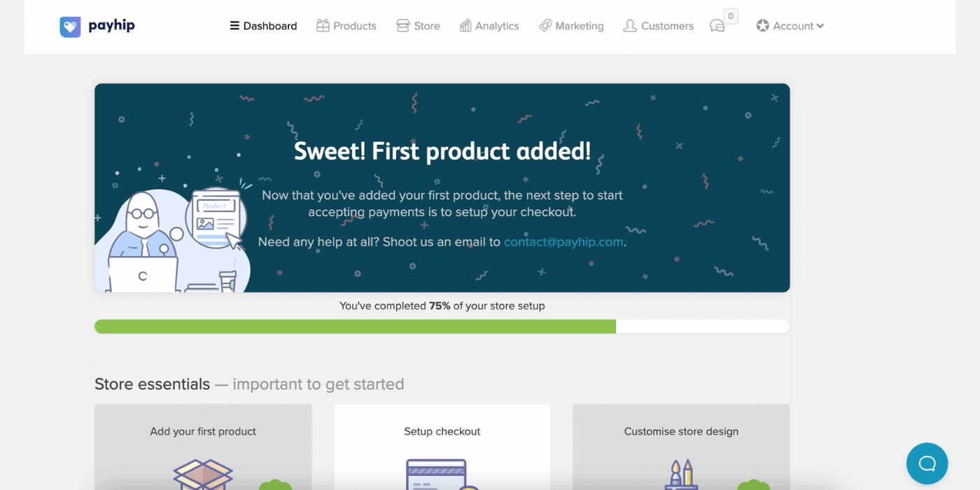
Task: Click the Marketing tag icon
Action: [x=545, y=26]
